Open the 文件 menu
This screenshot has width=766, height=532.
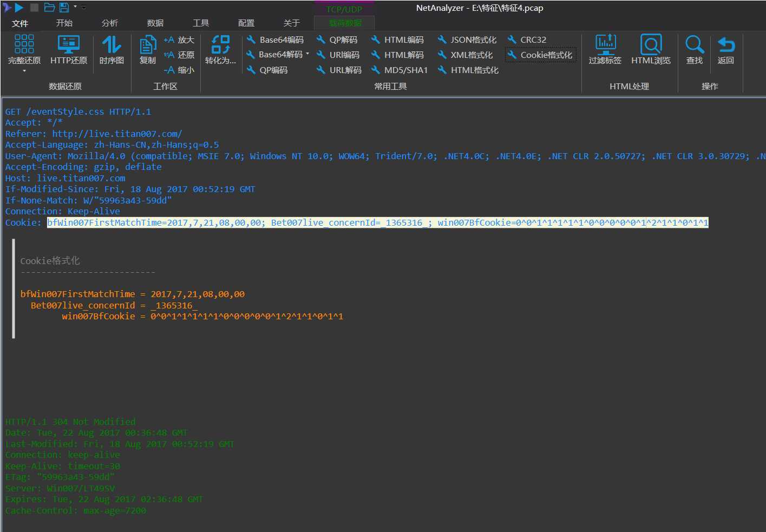click(20, 23)
